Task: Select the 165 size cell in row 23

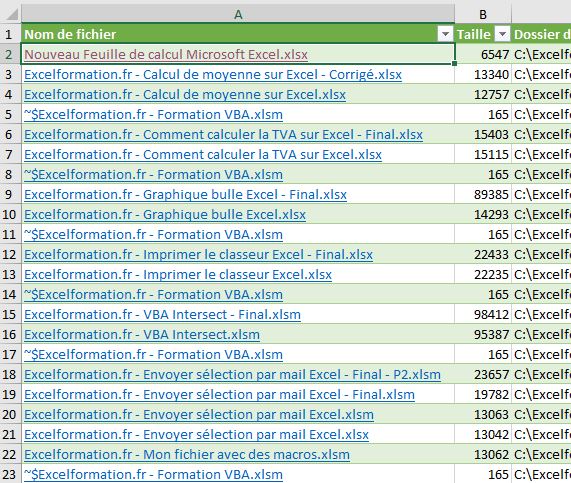Action: click(483, 475)
